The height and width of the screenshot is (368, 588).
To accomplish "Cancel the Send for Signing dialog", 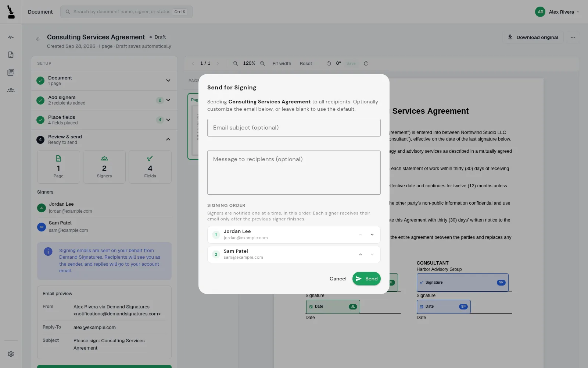I will [x=338, y=279].
